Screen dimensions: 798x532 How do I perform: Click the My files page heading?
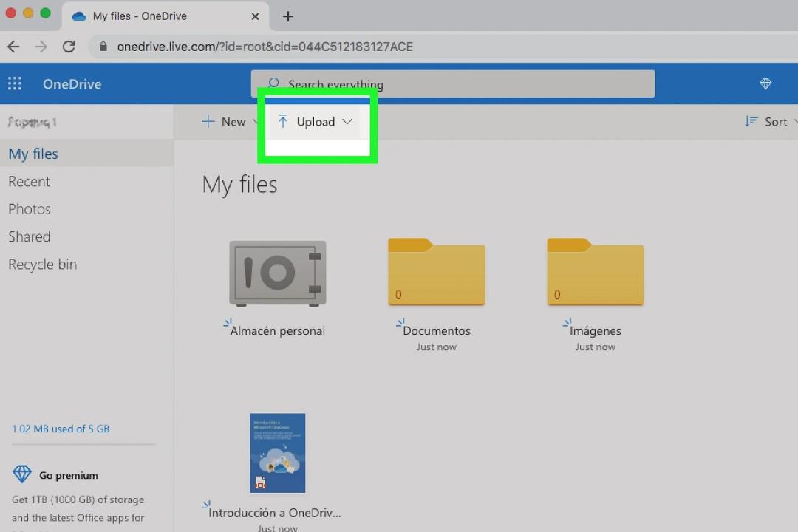(x=239, y=185)
